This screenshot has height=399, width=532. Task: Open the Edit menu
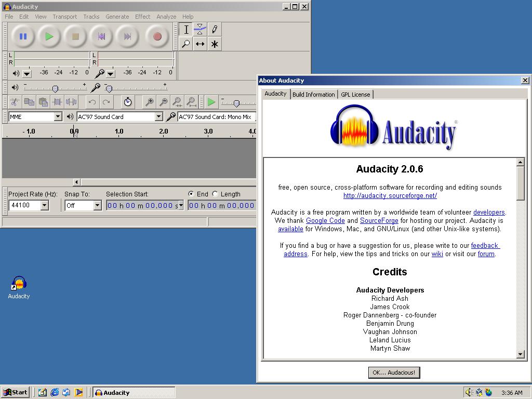click(24, 17)
